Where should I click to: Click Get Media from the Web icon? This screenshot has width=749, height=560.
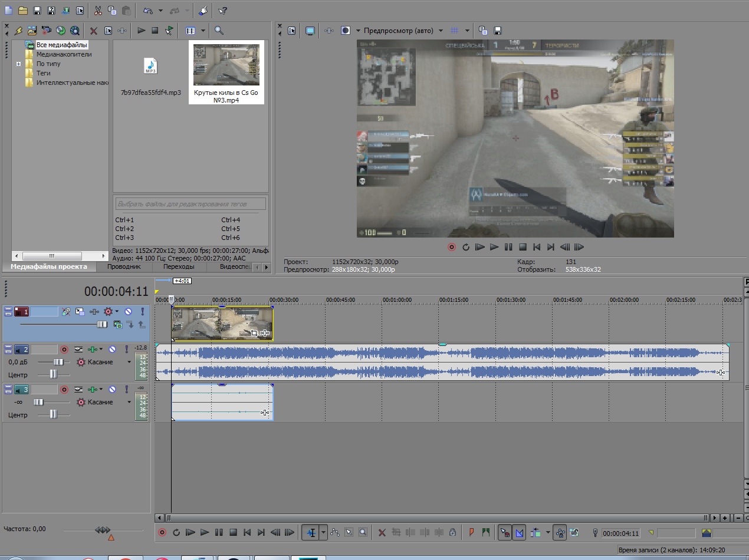click(75, 31)
